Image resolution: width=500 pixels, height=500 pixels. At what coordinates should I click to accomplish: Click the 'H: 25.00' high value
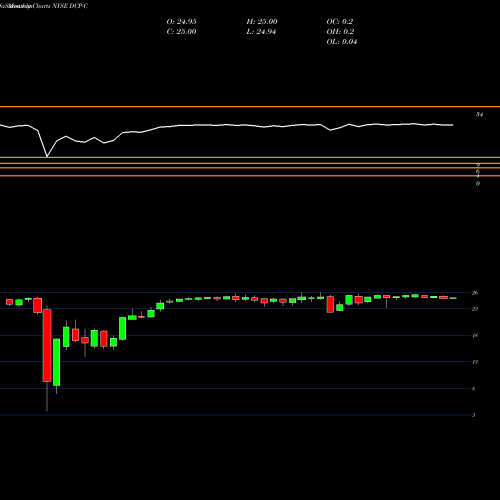coord(262,22)
